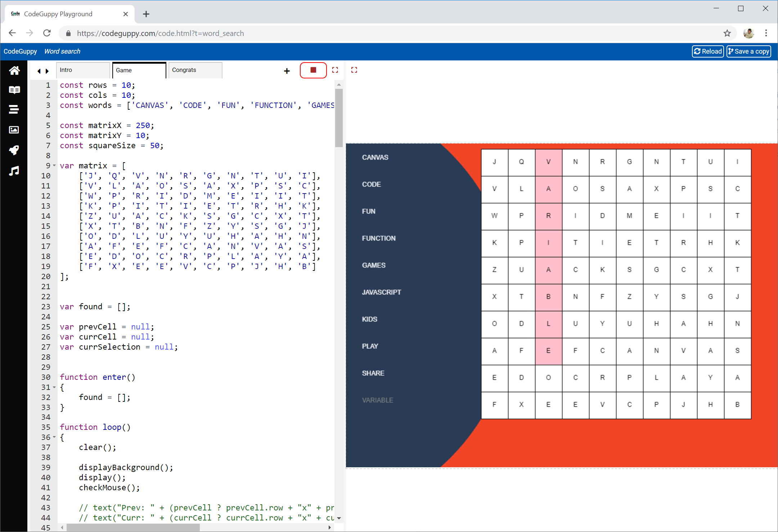Open the rocket icon in sidebar

pyautogui.click(x=14, y=150)
